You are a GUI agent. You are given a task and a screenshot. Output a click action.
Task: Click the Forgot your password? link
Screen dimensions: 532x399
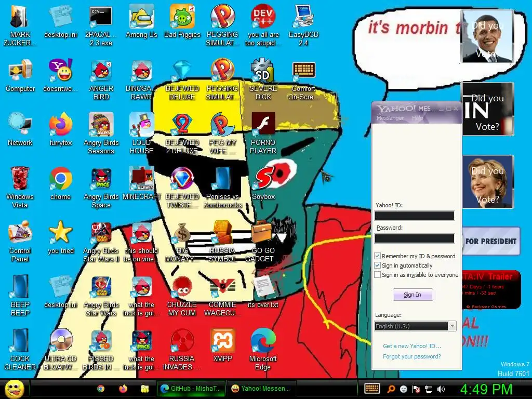(412, 356)
